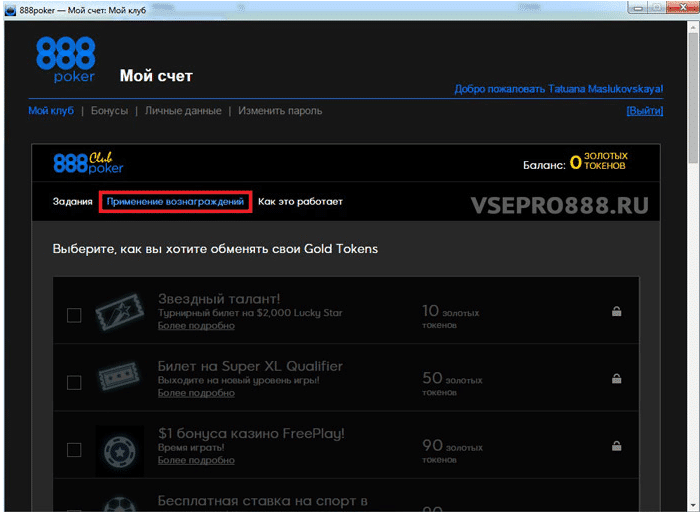Click the Lucky Star tournament ticket icon
Image resolution: width=700 pixels, height=512 pixels.
point(119,312)
